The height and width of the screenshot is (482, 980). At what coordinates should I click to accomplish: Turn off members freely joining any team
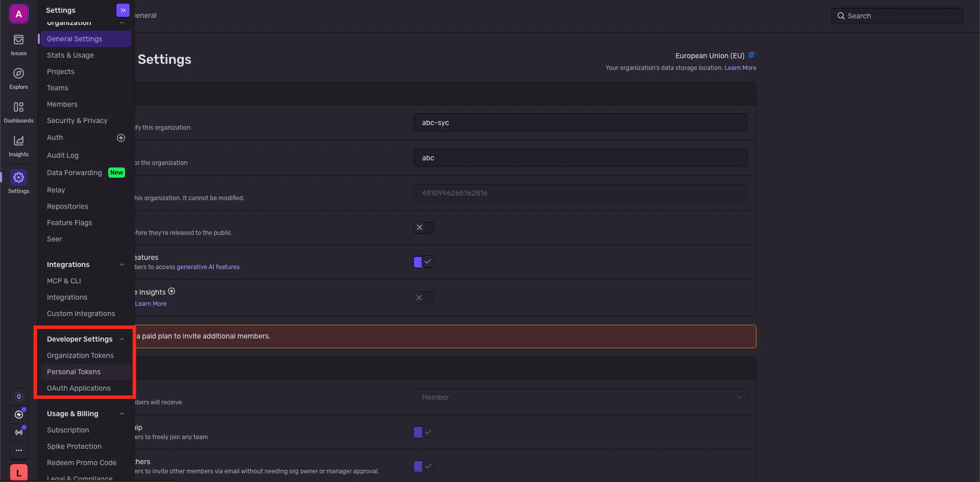(x=423, y=432)
